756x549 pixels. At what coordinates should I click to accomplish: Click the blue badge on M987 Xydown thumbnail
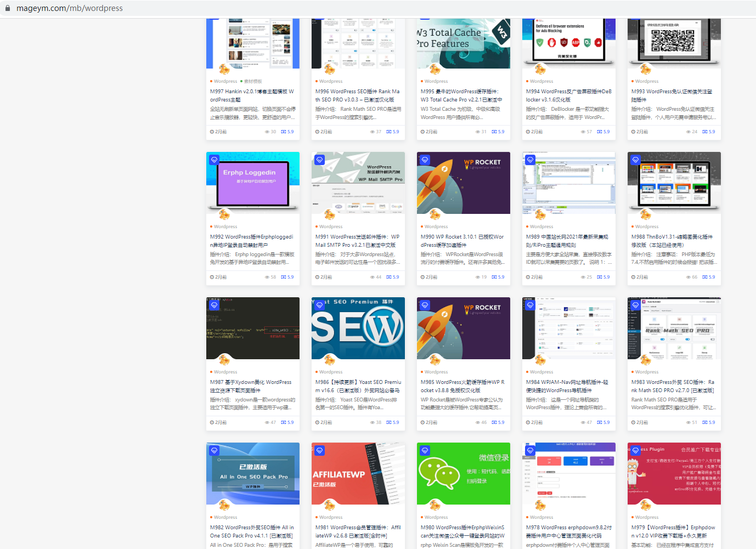[215, 305]
